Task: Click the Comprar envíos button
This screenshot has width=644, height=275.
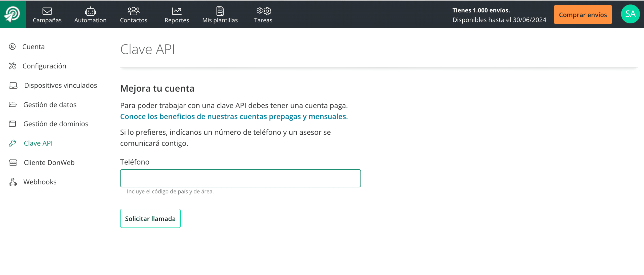Action: pos(583,15)
